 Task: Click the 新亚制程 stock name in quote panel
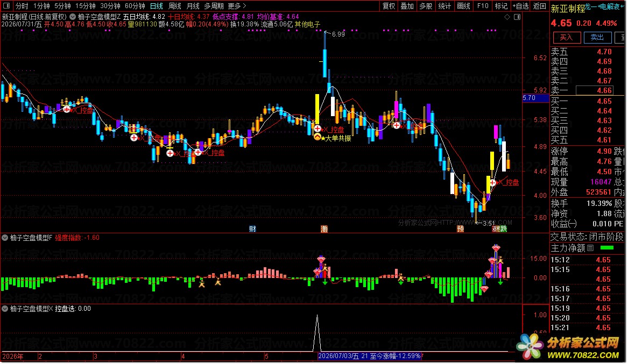(x=568, y=9)
